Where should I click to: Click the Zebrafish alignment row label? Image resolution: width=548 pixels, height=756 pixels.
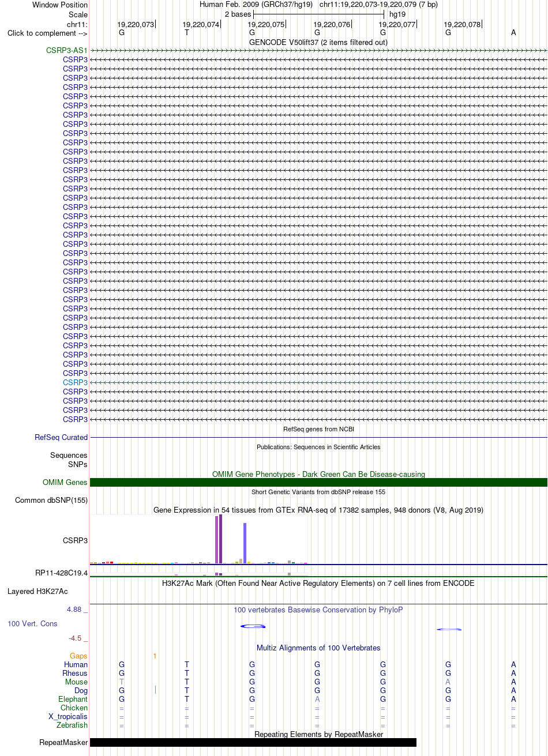click(x=73, y=725)
